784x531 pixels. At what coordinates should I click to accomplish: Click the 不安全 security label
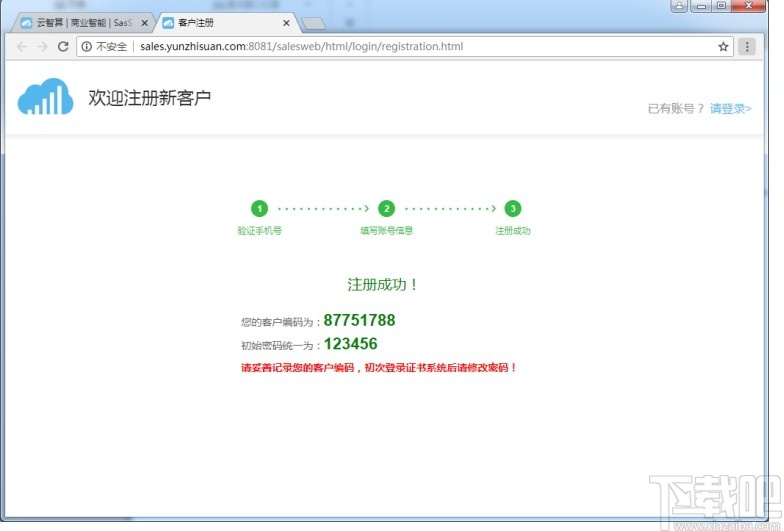[x=112, y=46]
